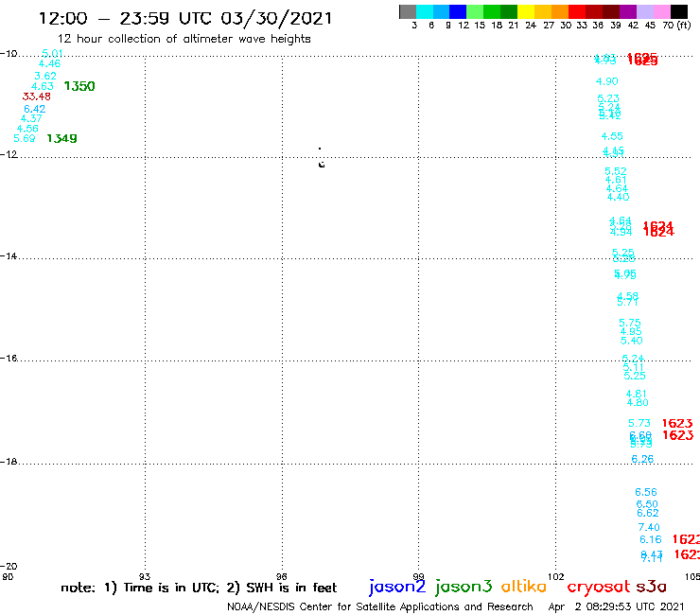
Task: Click wave height value 4.61
Action: tap(616, 180)
